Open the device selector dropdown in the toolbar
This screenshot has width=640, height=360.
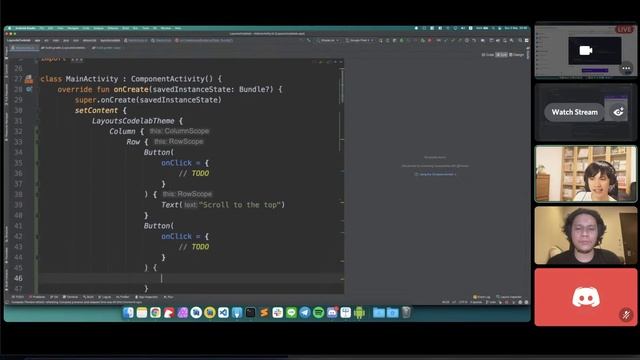(359, 40)
